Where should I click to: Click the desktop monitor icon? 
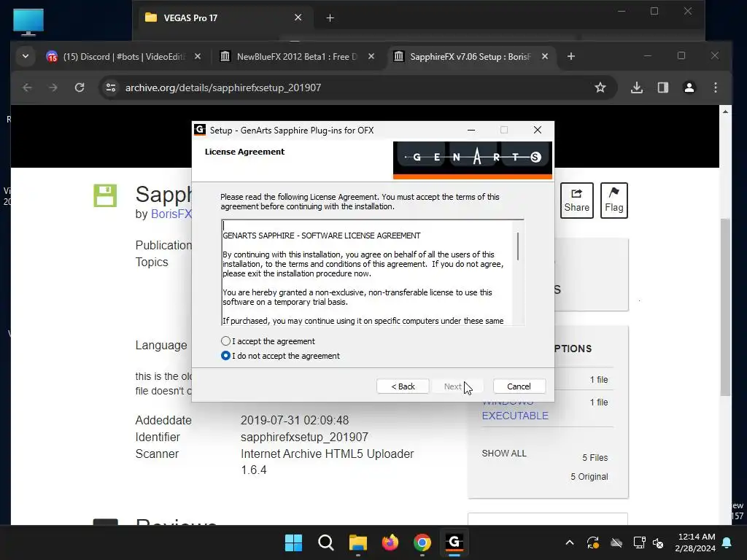pyautogui.click(x=28, y=22)
